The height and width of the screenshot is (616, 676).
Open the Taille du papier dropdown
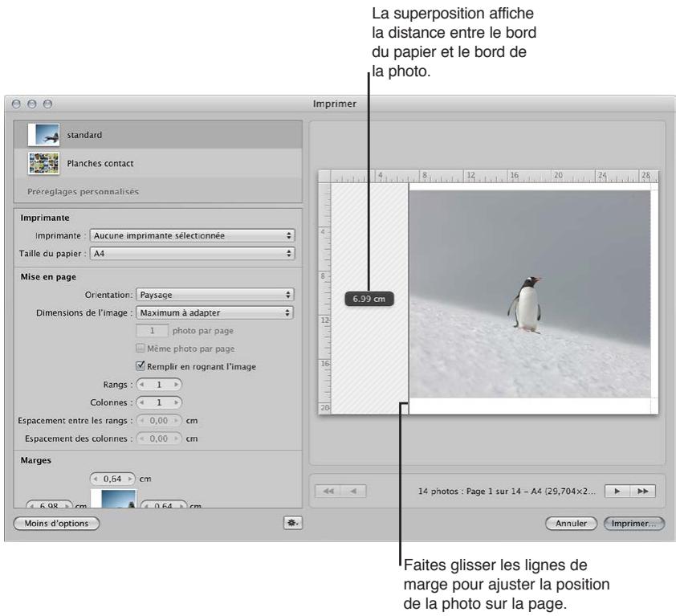(192, 253)
